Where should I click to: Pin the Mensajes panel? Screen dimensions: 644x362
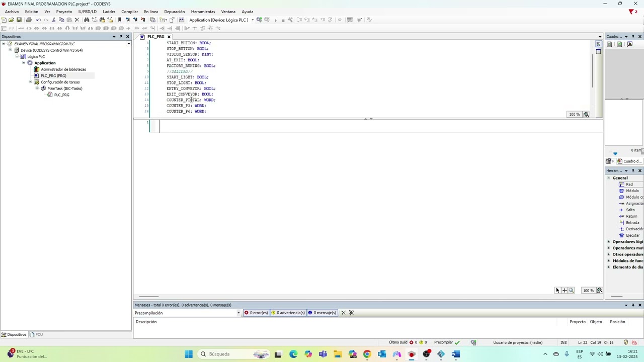tap(633, 305)
